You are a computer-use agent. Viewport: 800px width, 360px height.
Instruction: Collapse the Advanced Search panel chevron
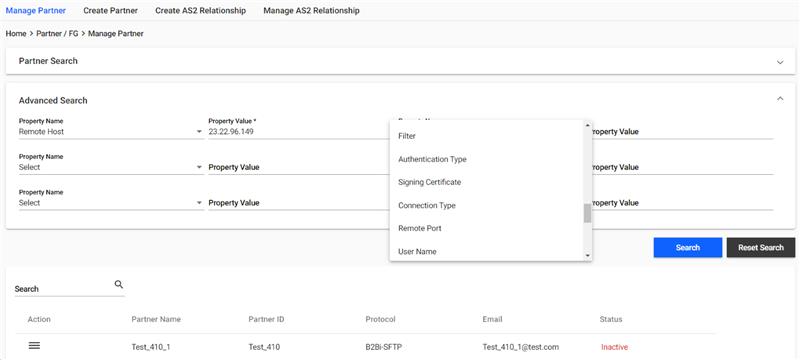780,99
